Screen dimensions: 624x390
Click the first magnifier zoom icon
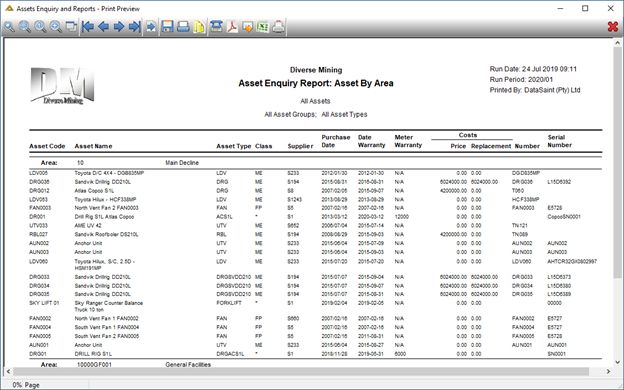click(x=9, y=27)
